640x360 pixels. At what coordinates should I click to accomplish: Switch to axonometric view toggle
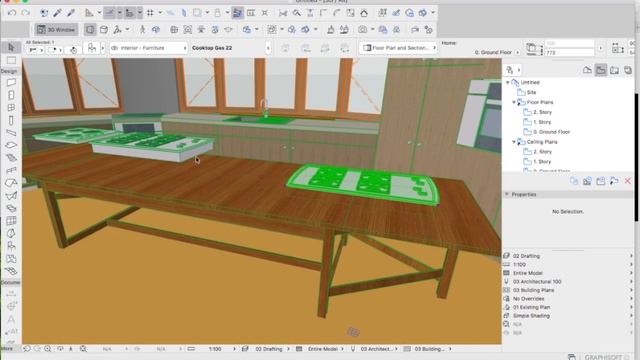(104, 29)
